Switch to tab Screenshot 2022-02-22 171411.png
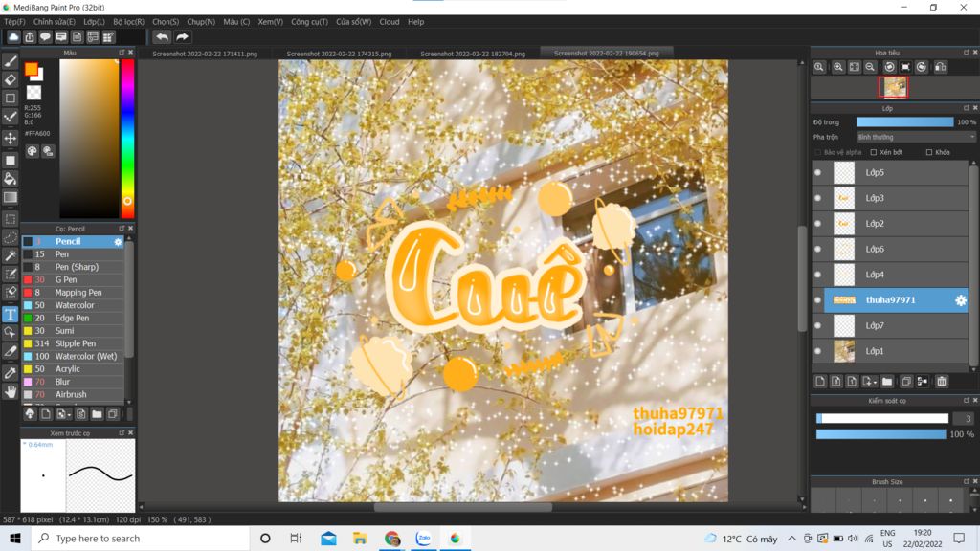This screenshot has height=551, width=980. pos(205,54)
